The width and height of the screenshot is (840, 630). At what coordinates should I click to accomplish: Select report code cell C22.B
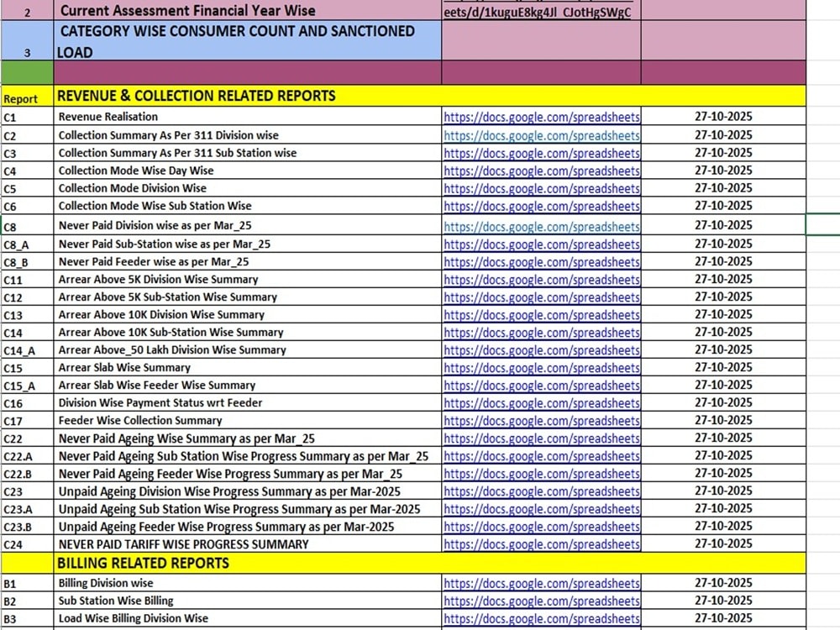27,474
